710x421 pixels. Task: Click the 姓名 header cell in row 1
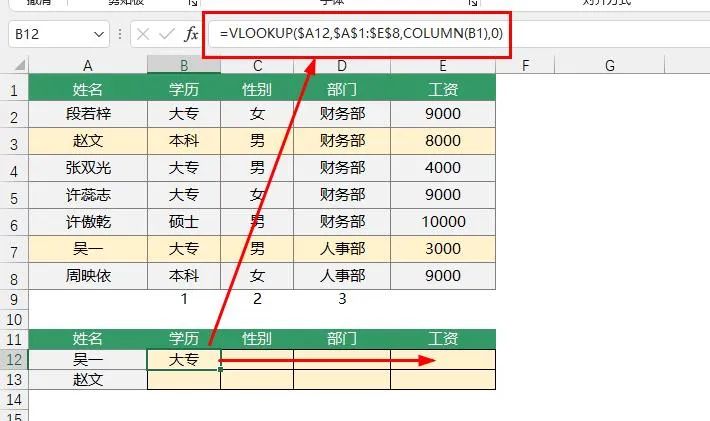tap(88, 88)
